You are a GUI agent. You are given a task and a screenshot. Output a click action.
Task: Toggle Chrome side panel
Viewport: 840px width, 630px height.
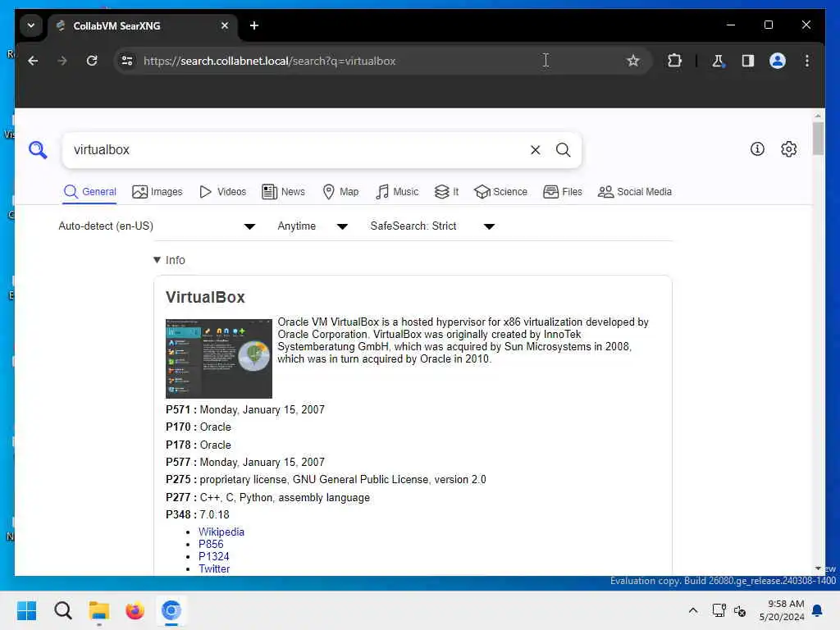[748, 61]
